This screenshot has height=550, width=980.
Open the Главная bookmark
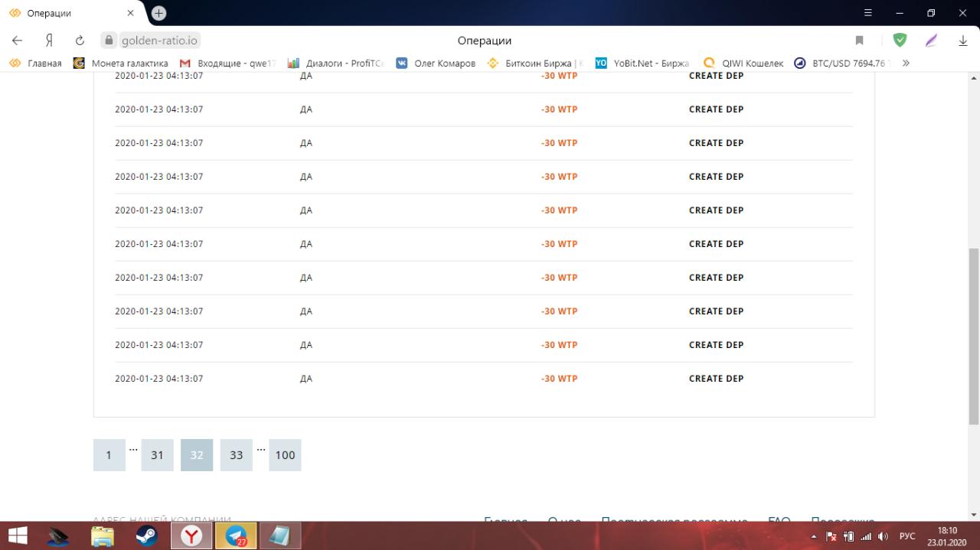[x=36, y=63]
